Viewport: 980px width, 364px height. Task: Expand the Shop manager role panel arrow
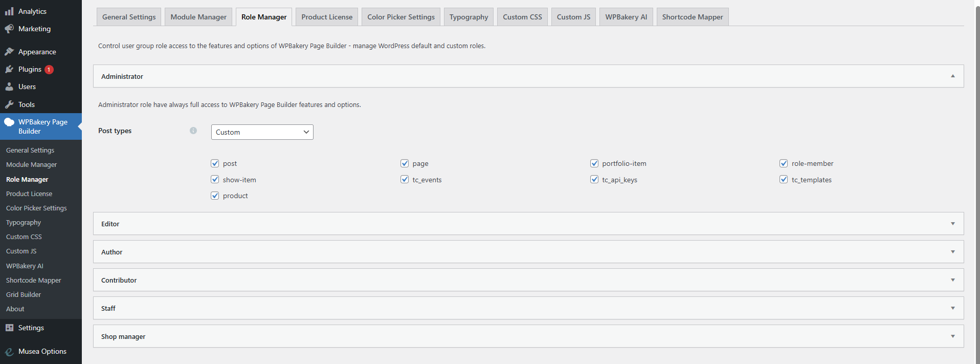click(953, 336)
